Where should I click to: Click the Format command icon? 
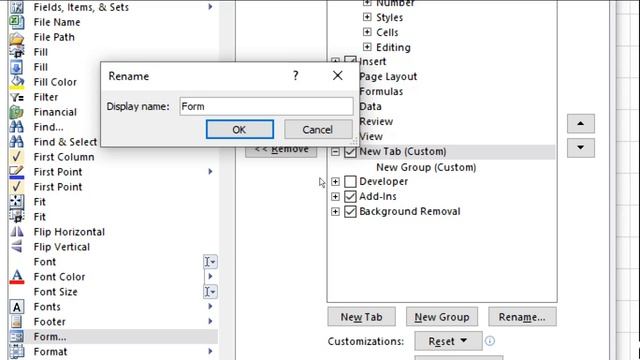(16, 351)
